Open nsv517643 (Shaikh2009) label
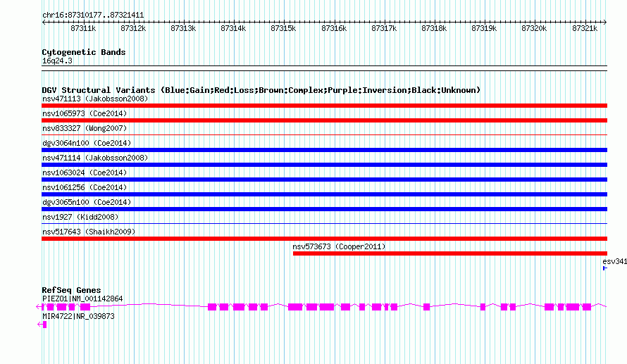The height and width of the screenshot is (364, 627). [x=89, y=232]
